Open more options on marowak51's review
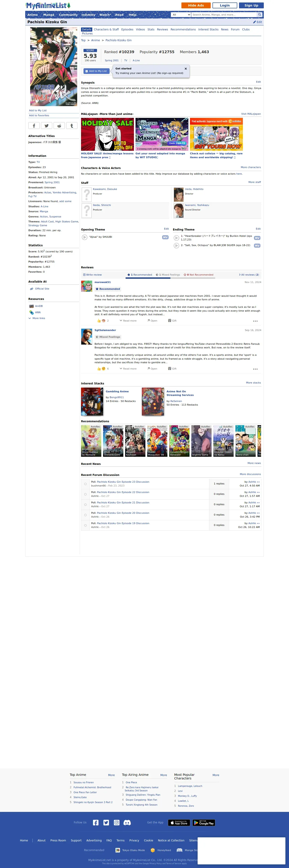Viewport: 289px width, 868px height. tap(255, 321)
